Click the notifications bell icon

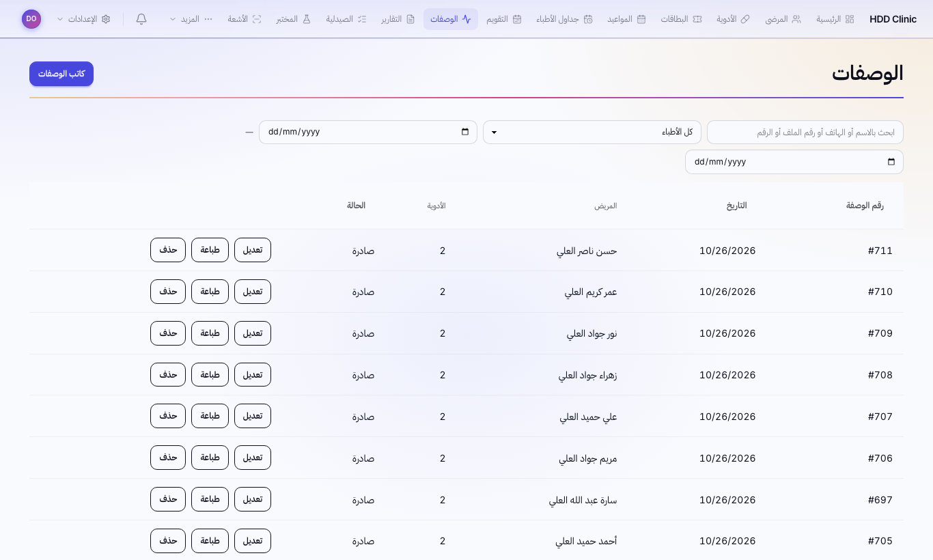click(141, 19)
